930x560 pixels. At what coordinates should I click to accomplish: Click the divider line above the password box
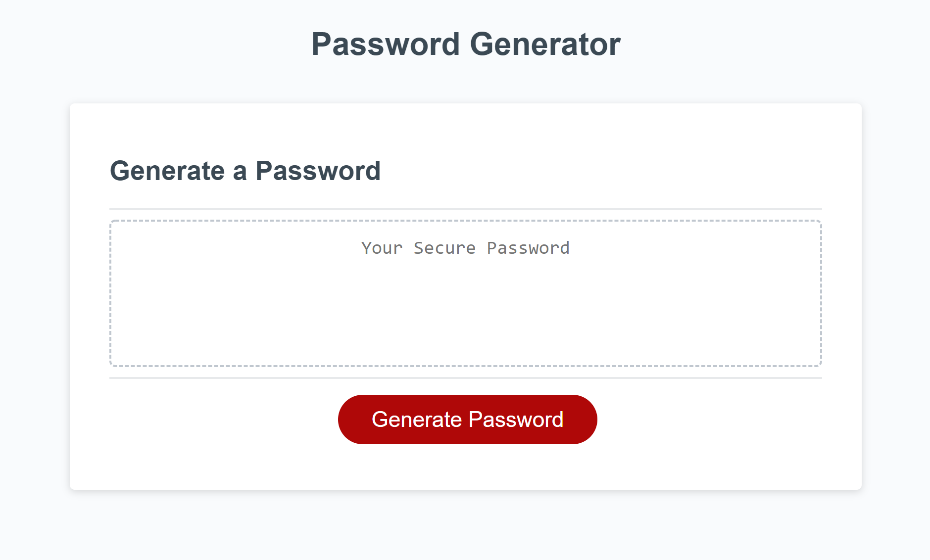[x=465, y=209]
